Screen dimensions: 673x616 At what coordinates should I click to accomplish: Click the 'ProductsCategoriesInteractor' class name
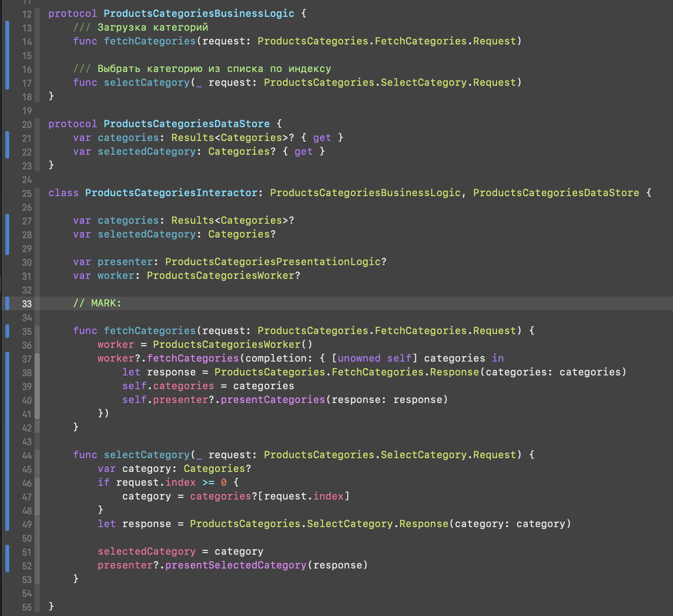(171, 193)
